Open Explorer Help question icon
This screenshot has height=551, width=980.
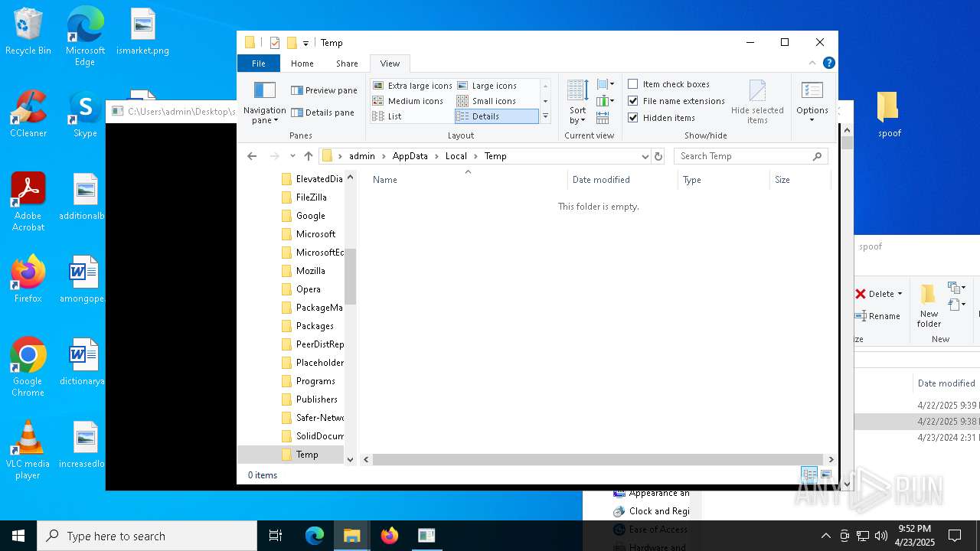point(828,63)
